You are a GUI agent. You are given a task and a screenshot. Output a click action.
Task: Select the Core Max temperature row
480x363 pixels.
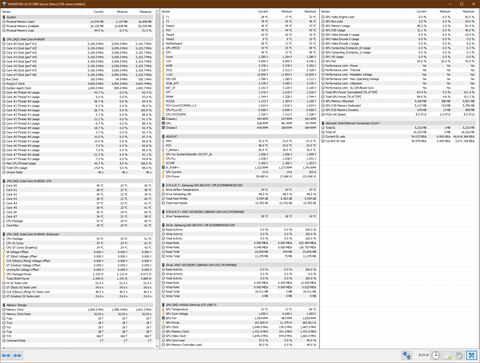coord(78,225)
